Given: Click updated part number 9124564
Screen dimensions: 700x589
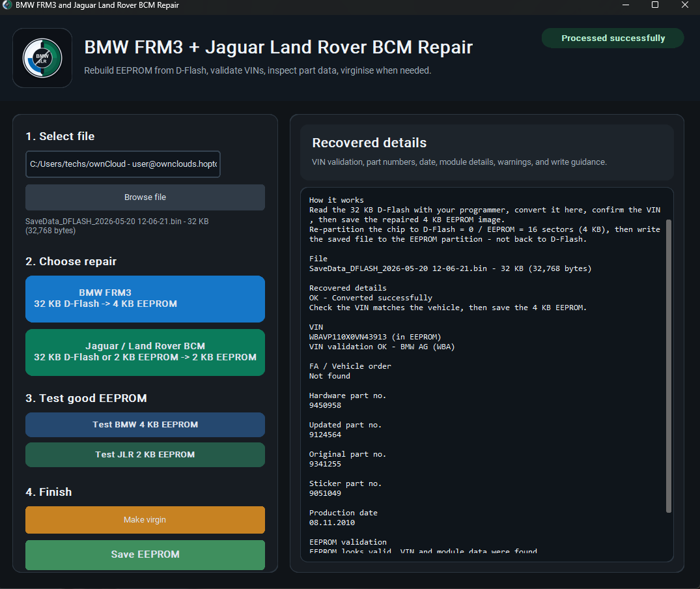Looking at the screenshot, I should point(325,435).
